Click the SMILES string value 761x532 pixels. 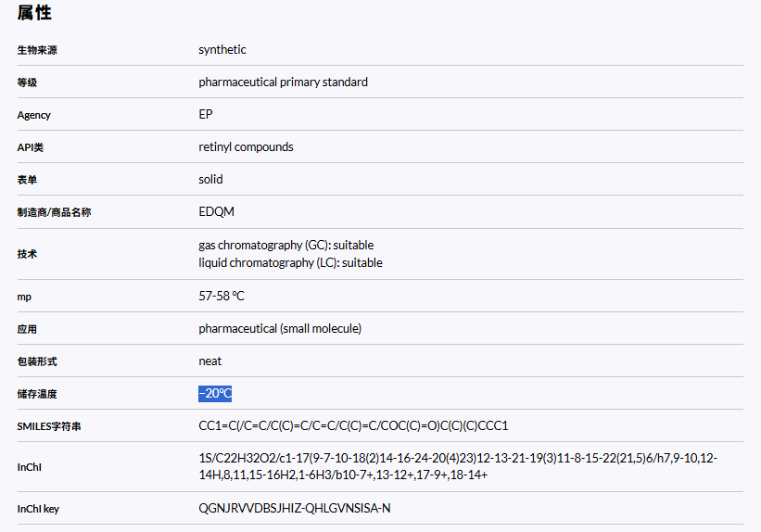353,426
